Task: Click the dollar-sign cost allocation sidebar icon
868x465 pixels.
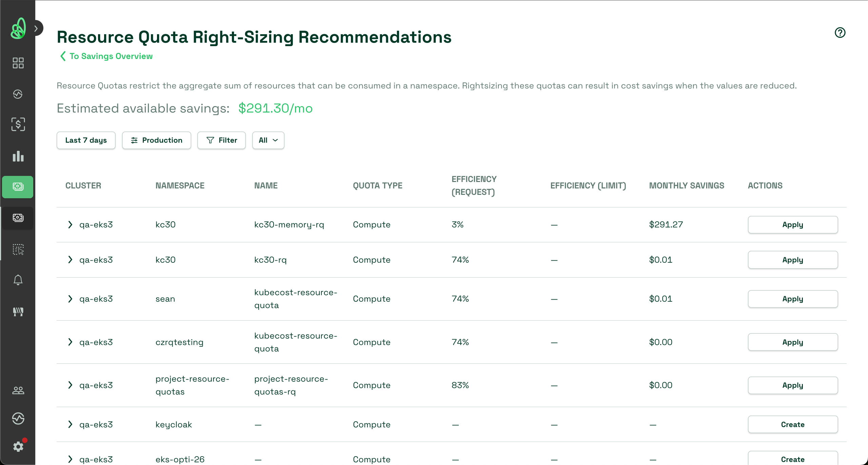Action: click(x=18, y=124)
